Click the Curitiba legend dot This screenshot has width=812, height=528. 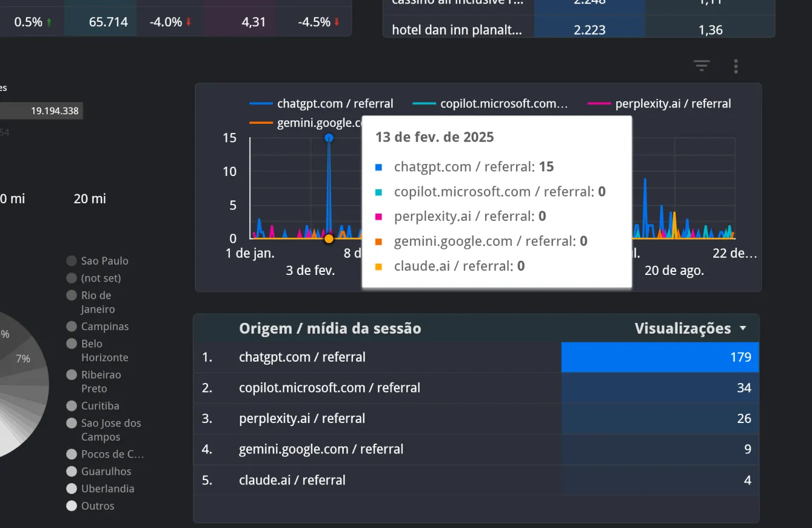point(72,406)
